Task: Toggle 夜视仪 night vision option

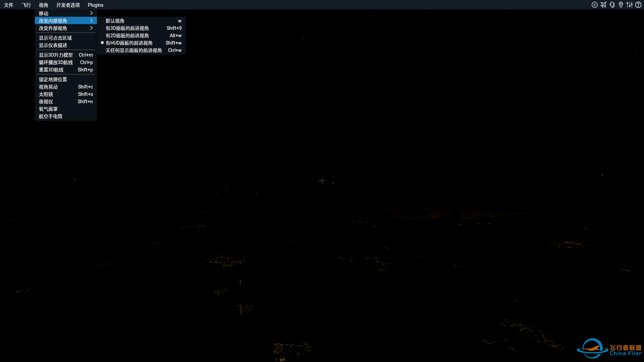Action: (x=66, y=102)
